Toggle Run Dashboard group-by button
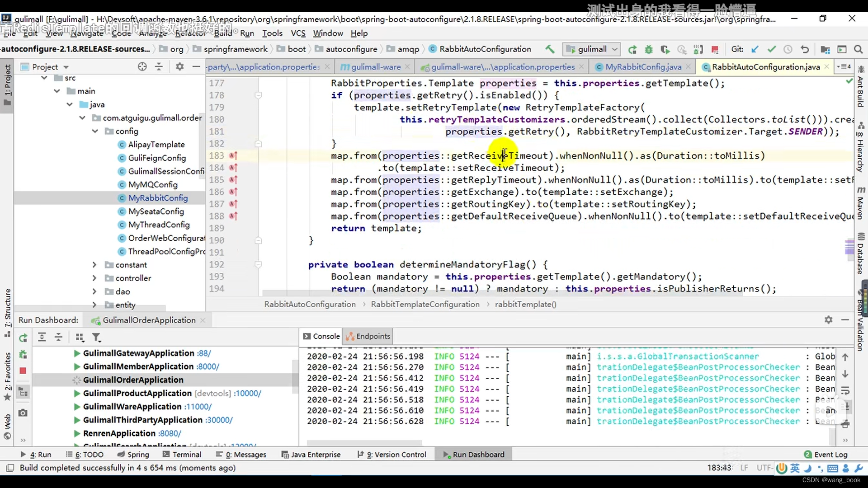This screenshot has height=488, width=868. point(80,337)
